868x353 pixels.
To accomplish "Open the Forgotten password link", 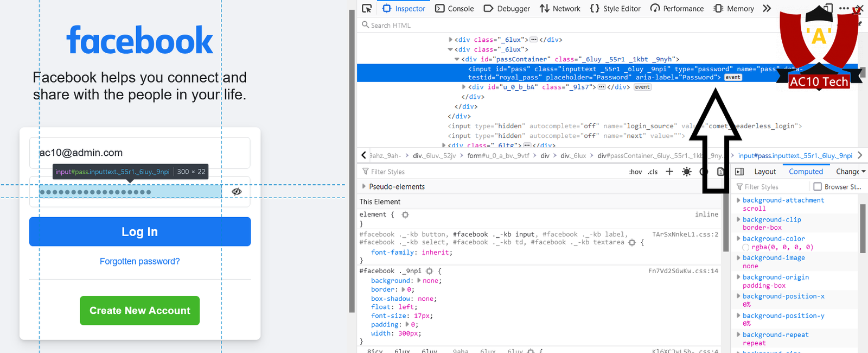I will click(x=140, y=261).
